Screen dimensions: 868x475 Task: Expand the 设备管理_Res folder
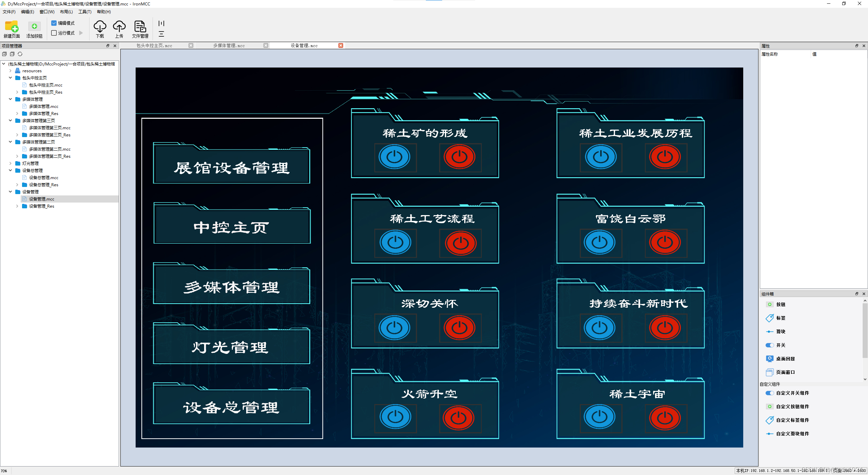(x=17, y=206)
